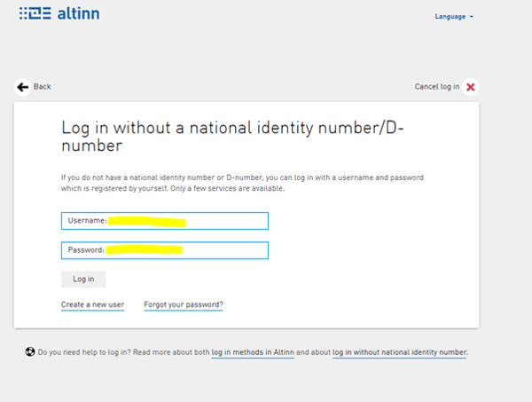The height and width of the screenshot is (402, 532).
Task: Open the Create a new user link
Action: coord(92,305)
